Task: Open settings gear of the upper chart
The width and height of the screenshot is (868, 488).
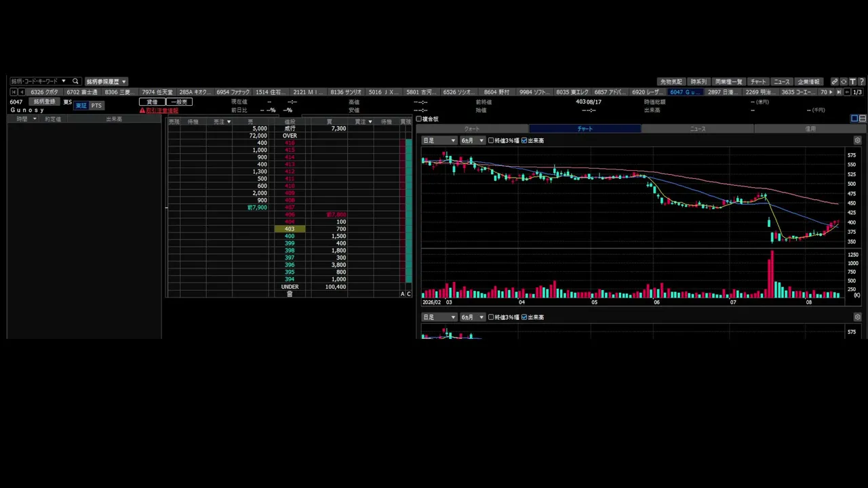Action: [857, 140]
